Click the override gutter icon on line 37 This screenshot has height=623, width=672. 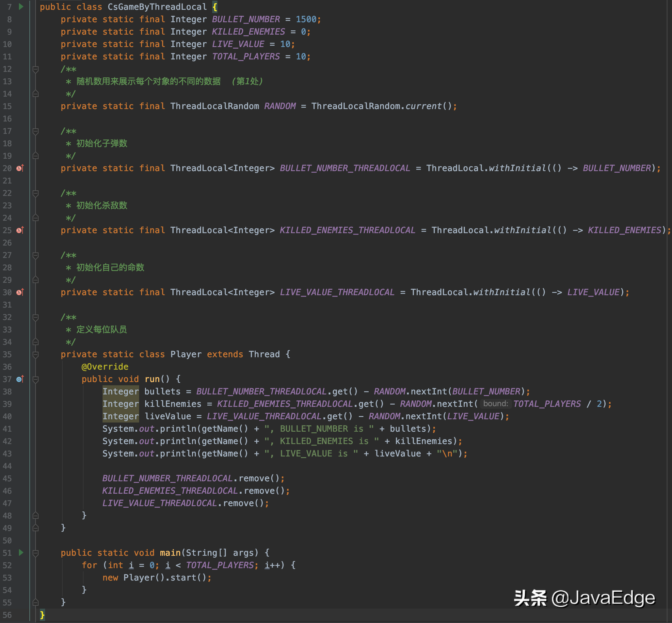click(x=20, y=379)
